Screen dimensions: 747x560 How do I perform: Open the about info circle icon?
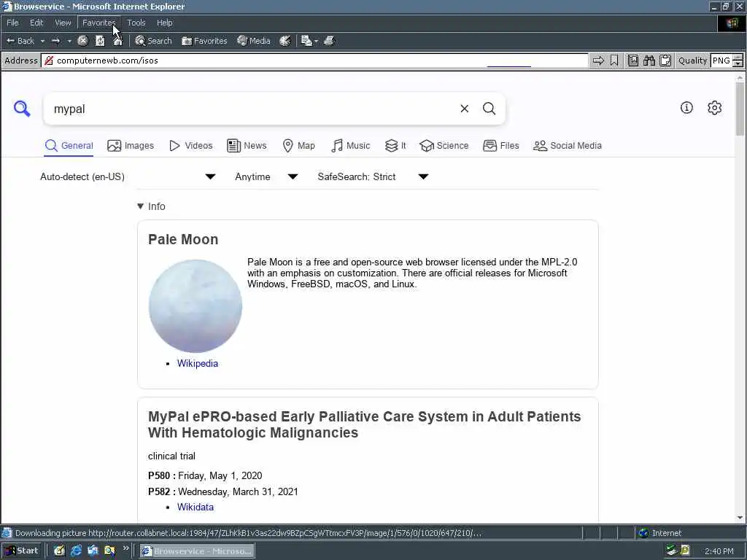point(686,108)
